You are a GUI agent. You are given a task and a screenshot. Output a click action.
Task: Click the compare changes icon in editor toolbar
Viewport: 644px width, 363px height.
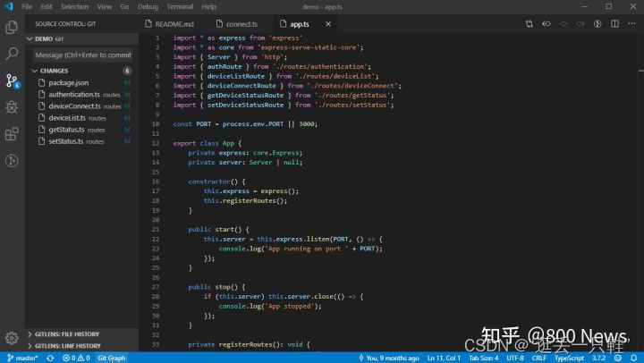point(529,24)
